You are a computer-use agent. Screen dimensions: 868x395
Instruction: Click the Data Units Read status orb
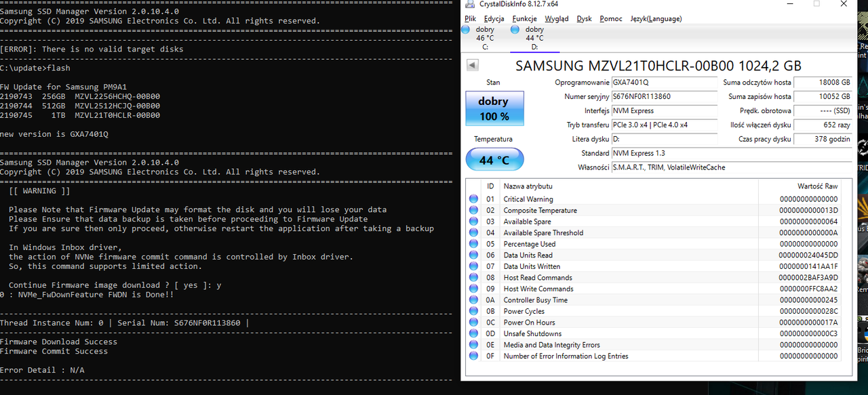pyautogui.click(x=473, y=255)
